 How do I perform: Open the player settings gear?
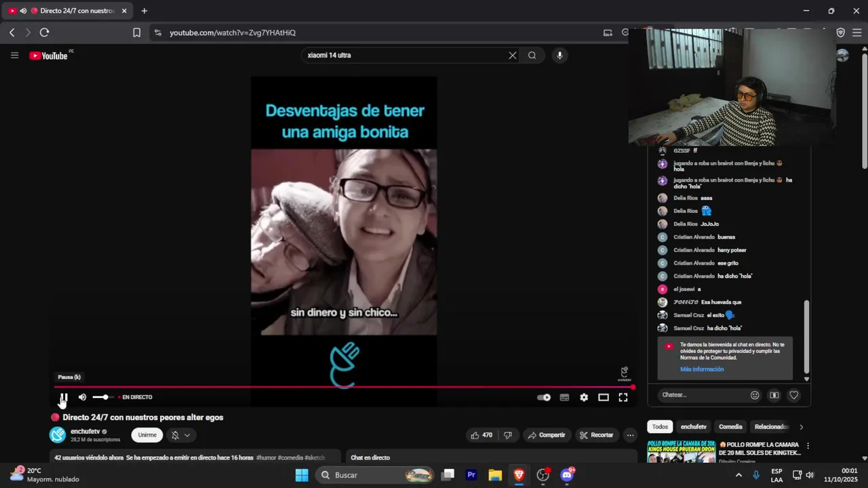[x=584, y=397]
